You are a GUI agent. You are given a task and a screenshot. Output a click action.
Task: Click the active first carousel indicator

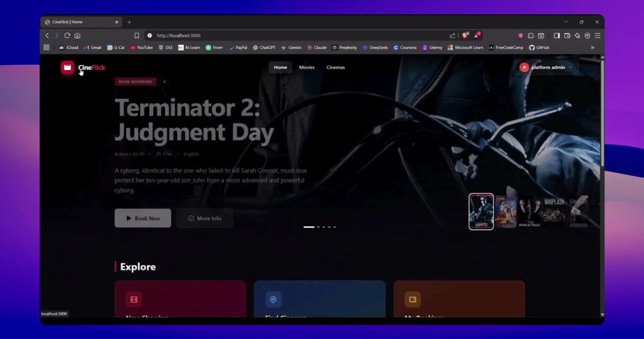pyautogui.click(x=309, y=227)
